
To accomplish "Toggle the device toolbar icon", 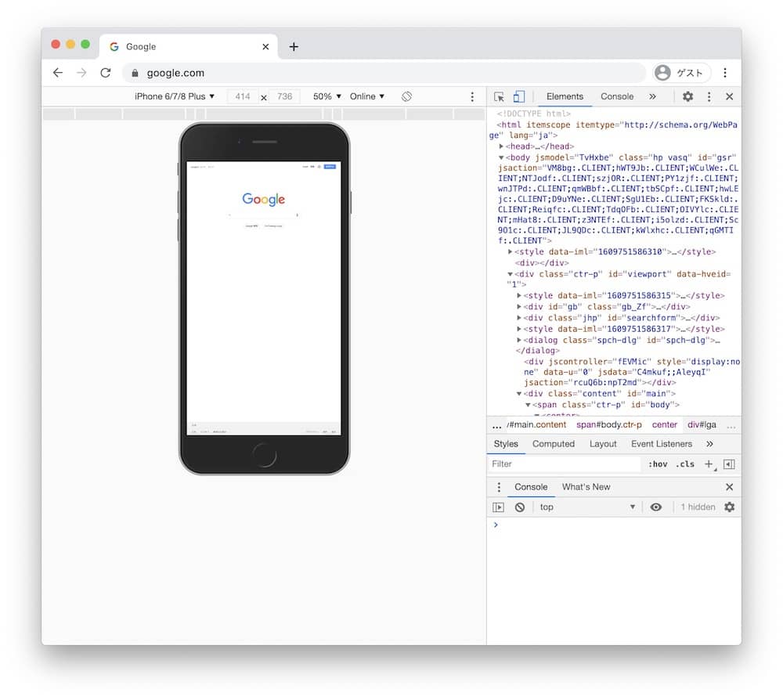I will 519,96.
